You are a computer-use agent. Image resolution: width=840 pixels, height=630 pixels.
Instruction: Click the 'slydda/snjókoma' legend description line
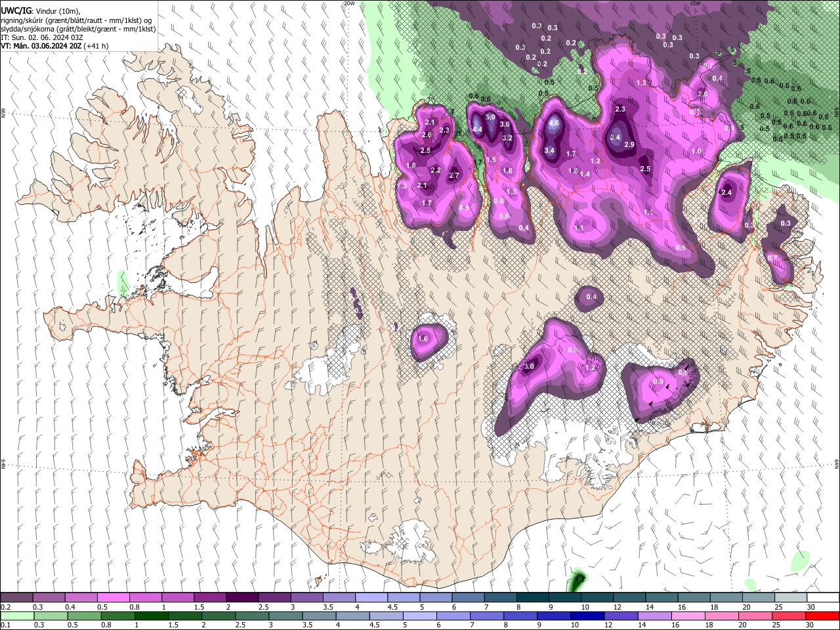[x=78, y=29]
